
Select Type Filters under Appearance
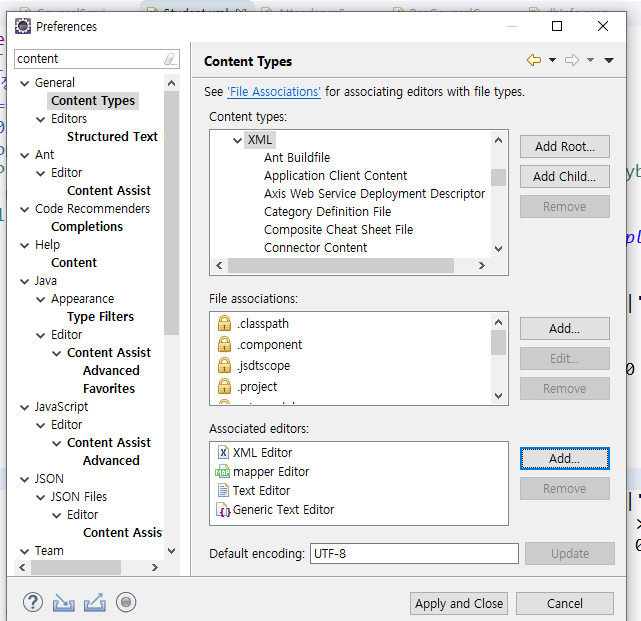100,316
